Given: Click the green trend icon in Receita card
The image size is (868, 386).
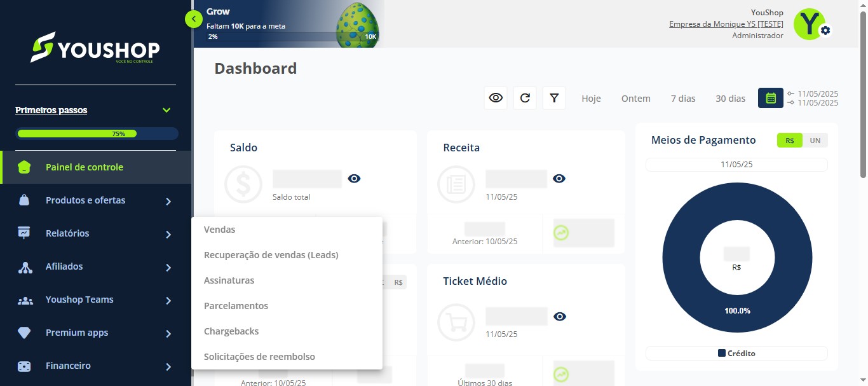Looking at the screenshot, I should pyautogui.click(x=561, y=233).
